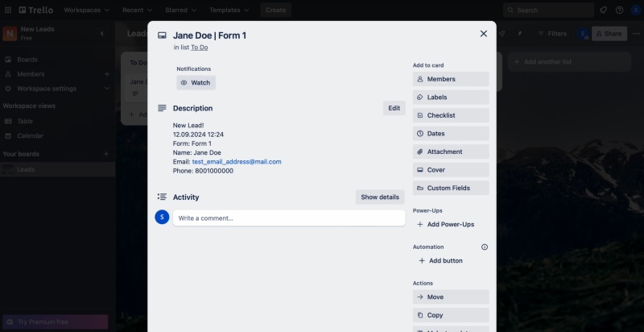Open the test_email_address@mail.com link
The width and height of the screenshot is (644, 332).
[237, 162]
